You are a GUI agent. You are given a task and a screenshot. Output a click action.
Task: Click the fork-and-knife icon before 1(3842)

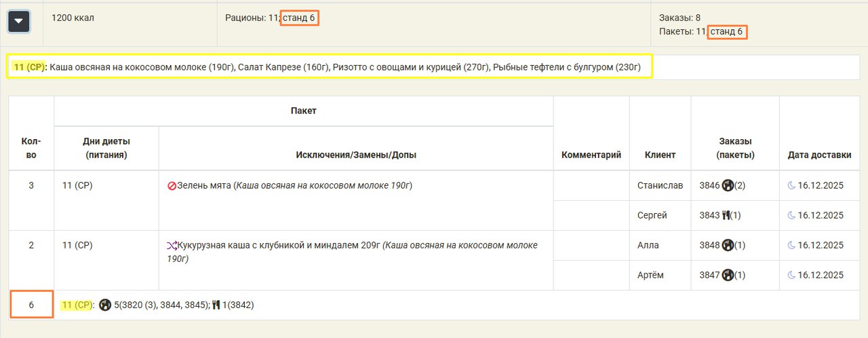tap(216, 305)
